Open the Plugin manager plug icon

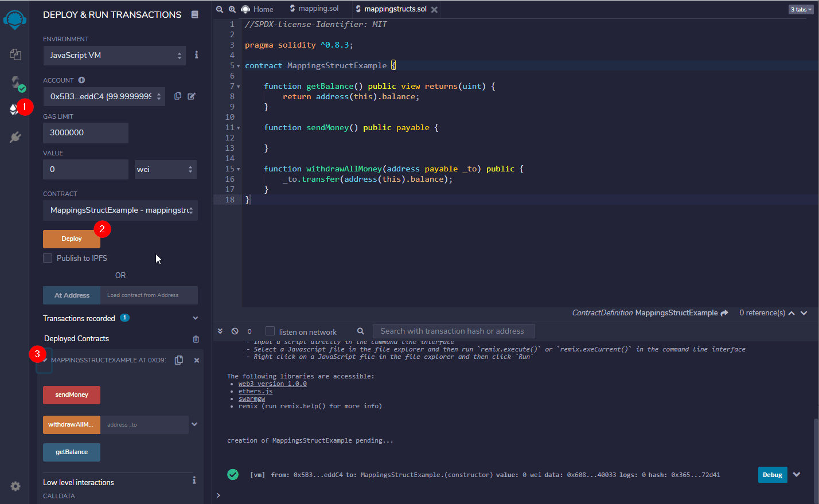(x=15, y=137)
